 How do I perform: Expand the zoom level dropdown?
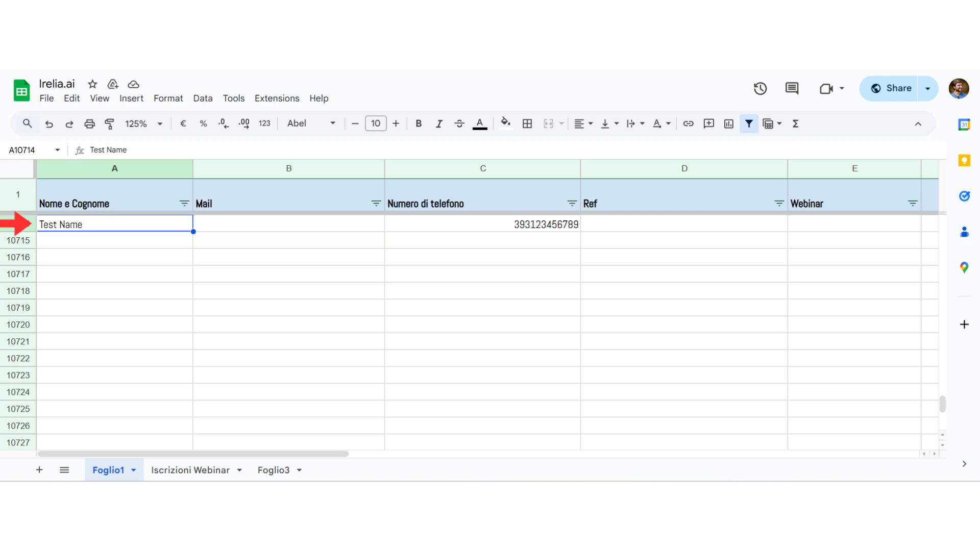(x=159, y=123)
